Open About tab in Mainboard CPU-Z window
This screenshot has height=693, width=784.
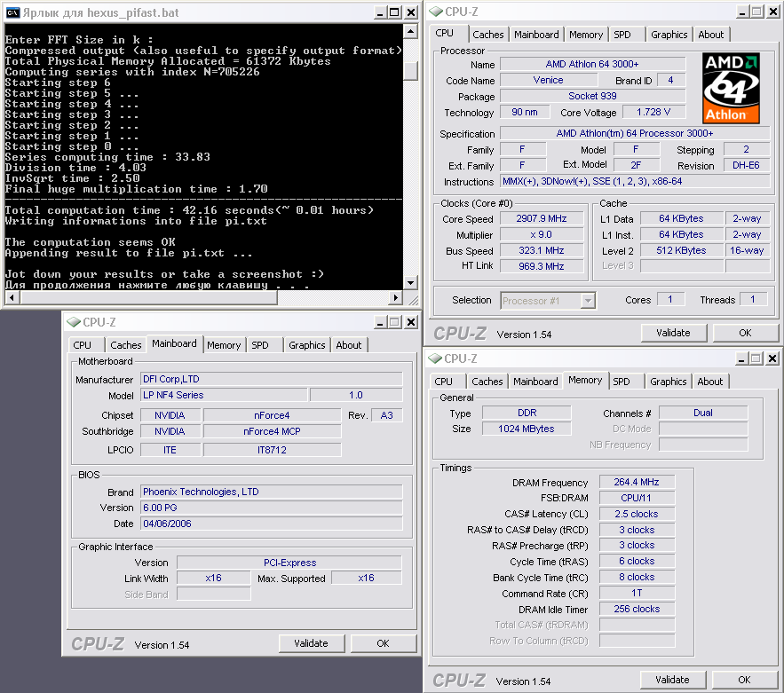pyautogui.click(x=349, y=345)
